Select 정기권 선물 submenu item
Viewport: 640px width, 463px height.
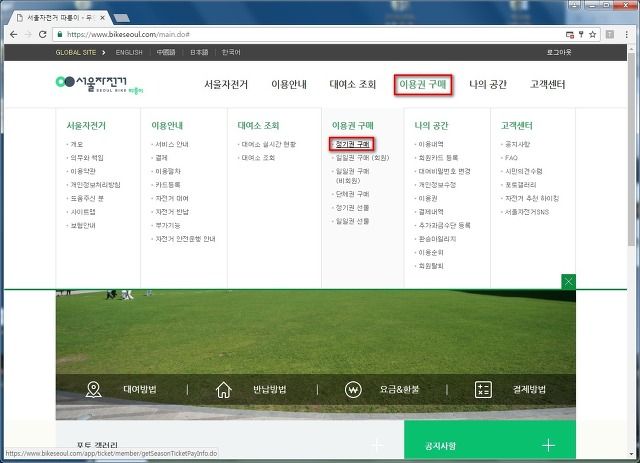point(352,207)
